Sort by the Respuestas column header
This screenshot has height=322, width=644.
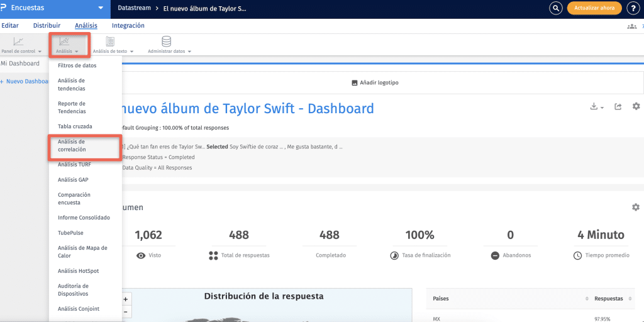click(x=608, y=299)
